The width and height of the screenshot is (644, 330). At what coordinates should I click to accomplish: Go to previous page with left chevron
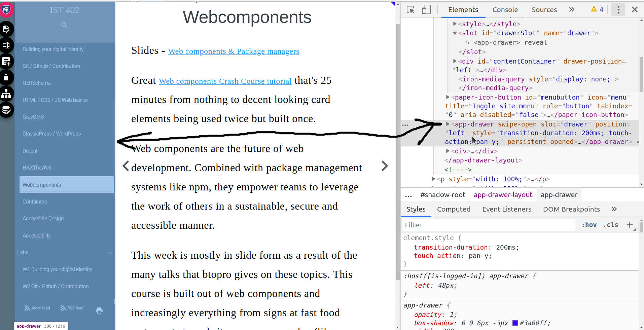click(x=126, y=166)
